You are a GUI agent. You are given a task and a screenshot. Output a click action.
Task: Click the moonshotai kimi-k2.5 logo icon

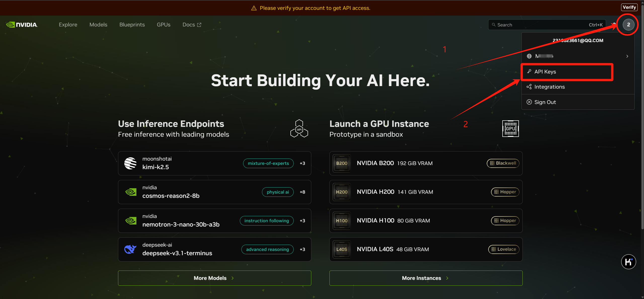(130, 163)
